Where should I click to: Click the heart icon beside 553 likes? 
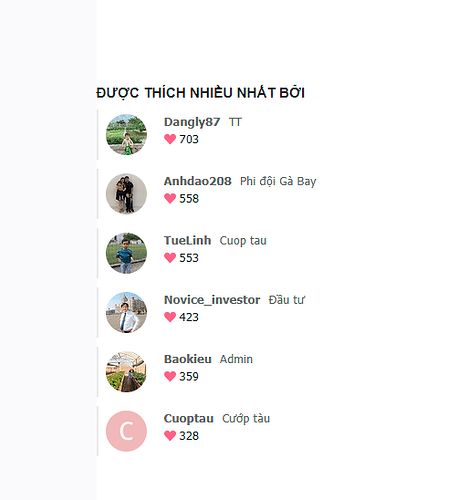pyautogui.click(x=170, y=258)
